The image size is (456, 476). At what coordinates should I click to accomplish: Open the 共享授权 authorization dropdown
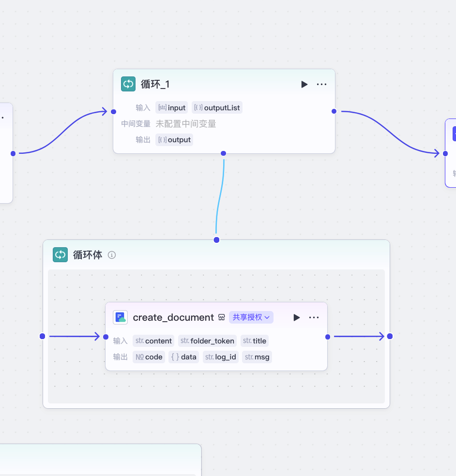tap(251, 317)
